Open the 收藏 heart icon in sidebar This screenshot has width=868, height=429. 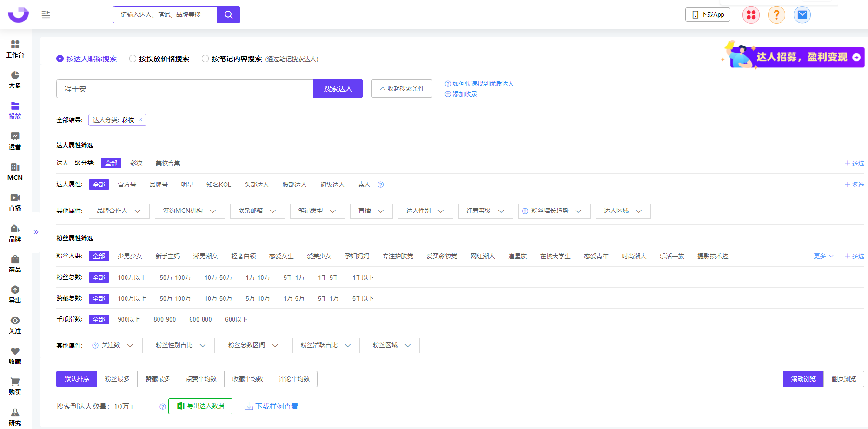coord(15,351)
